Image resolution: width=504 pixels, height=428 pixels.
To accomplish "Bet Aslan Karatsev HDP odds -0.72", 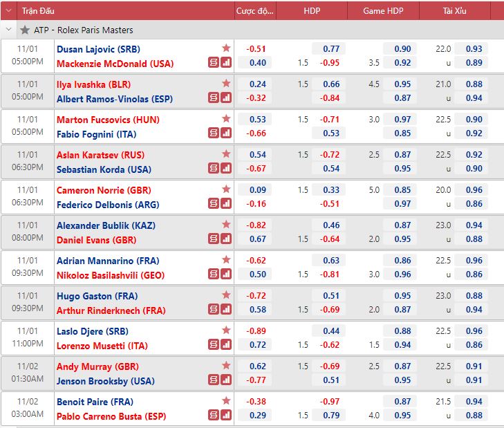I will pos(328,155).
